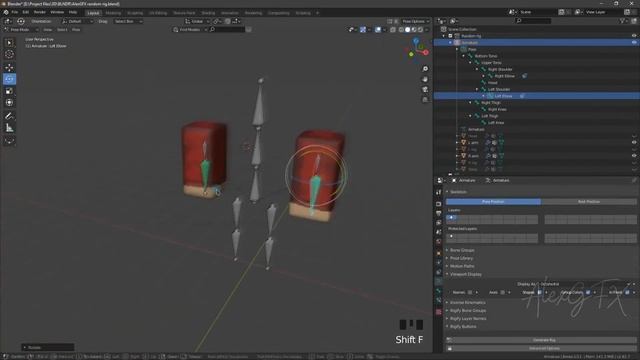Select the Left Knee bone in outliner
640x360 pixels.
point(496,122)
